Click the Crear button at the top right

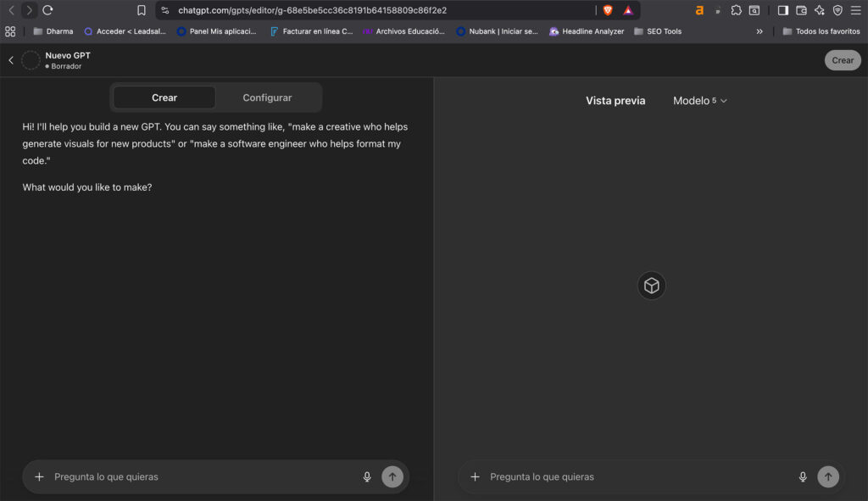[x=842, y=59]
